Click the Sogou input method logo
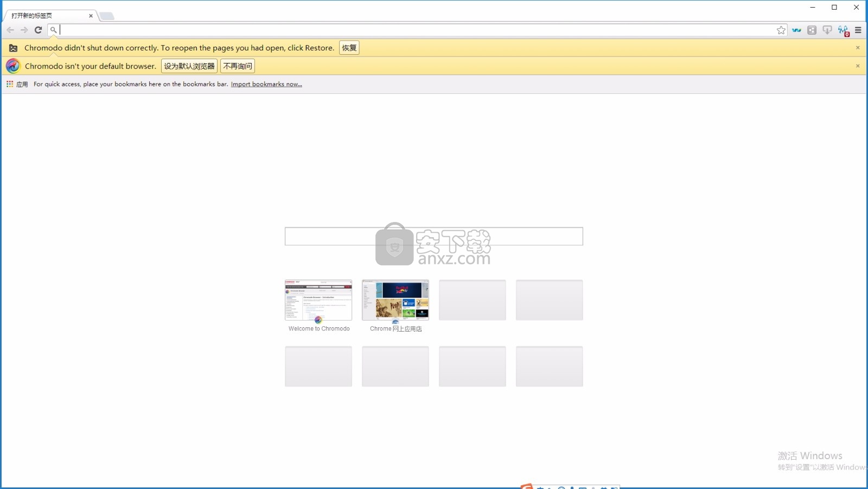This screenshot has width=868, height=489. [x=527, y=486]
